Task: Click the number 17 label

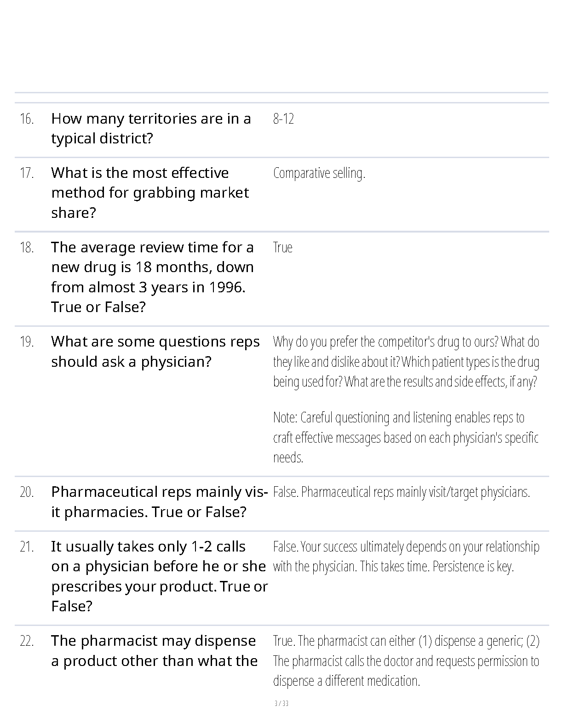Action: [27, 173]
